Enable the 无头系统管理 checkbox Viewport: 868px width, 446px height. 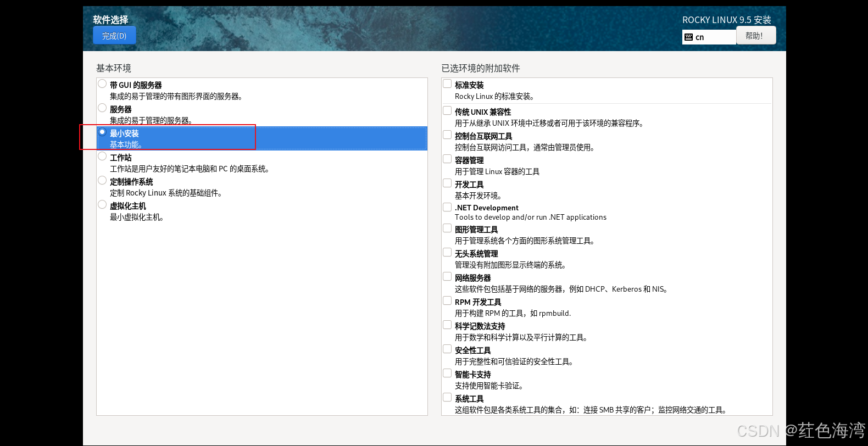point(447,253)
